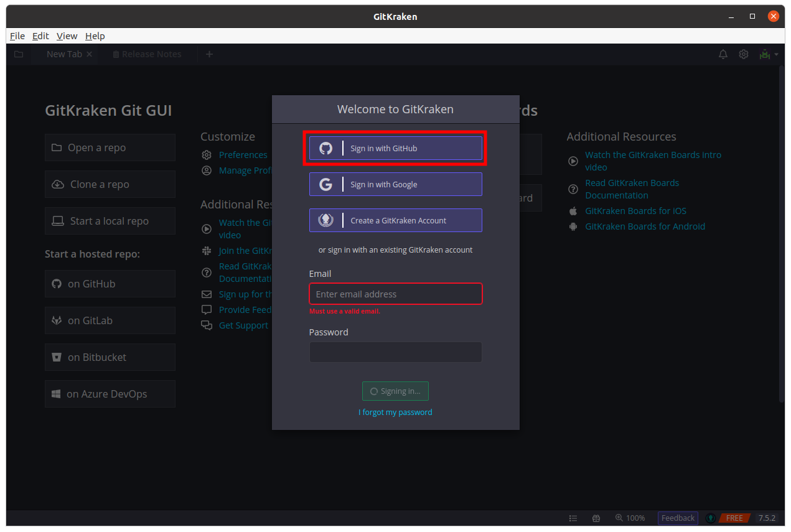Sign in with Google
Image resolution: width=791 pixels, height=532 pixels.
point(396,184)
